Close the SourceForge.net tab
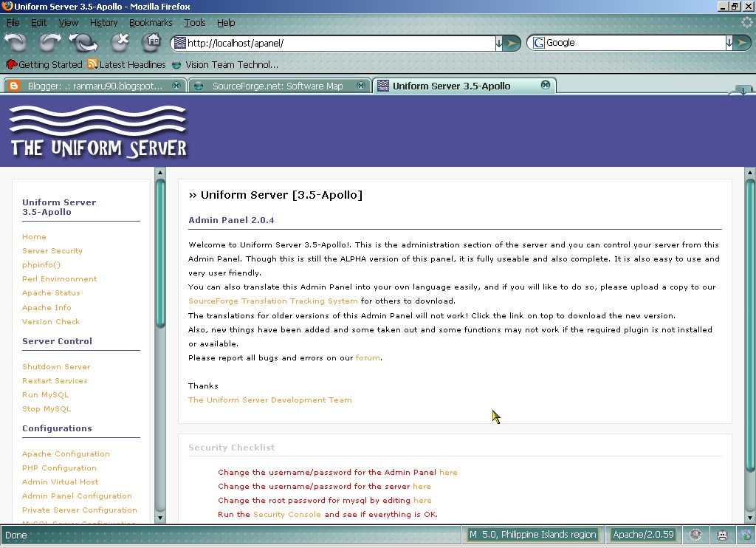Screen dimensions: 756x548 (x=360, y=86)
